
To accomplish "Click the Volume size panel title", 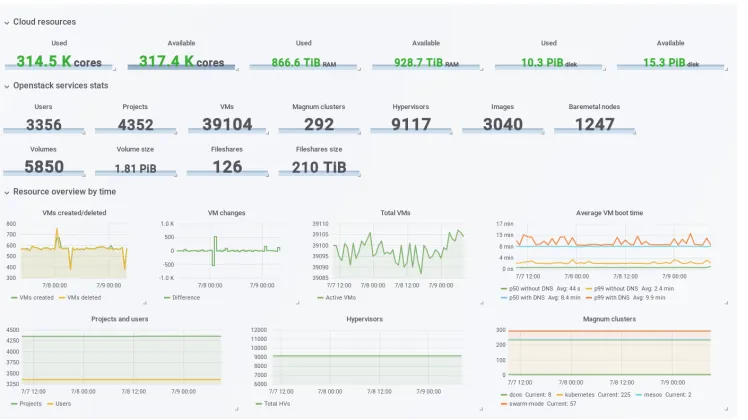I will point(135,149).
